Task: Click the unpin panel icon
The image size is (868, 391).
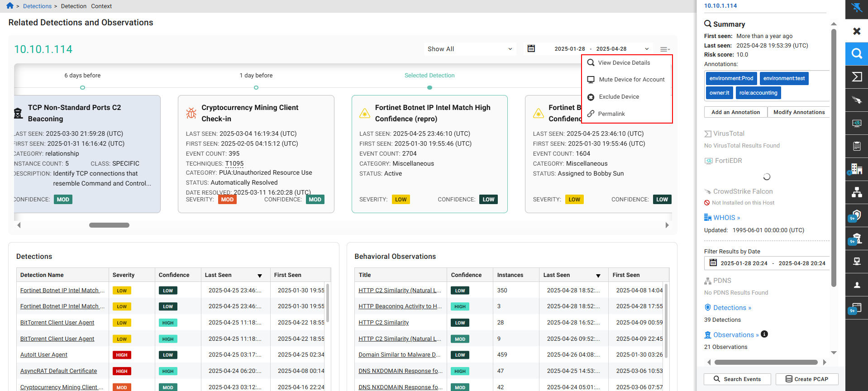Action: [856, 8]
